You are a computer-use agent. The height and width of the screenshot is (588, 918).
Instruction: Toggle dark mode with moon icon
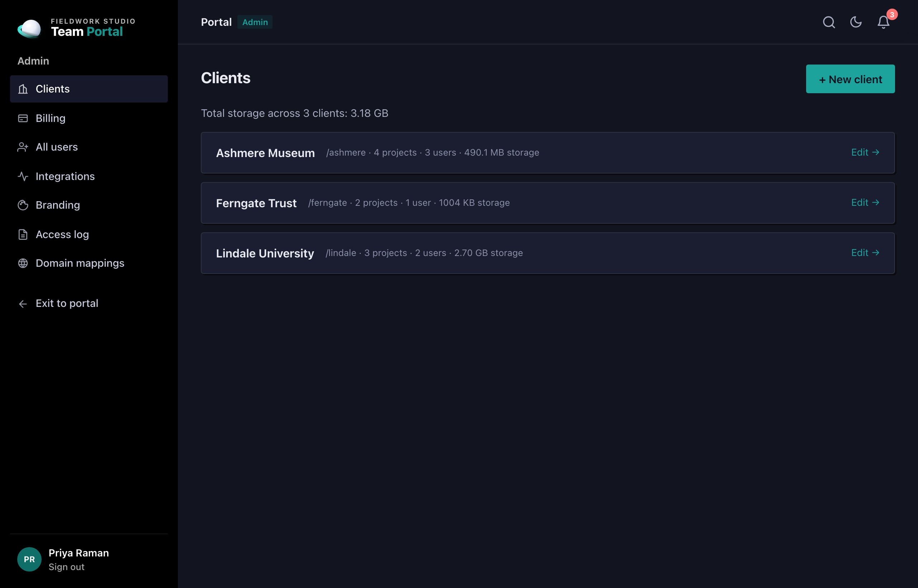[856, 22]
